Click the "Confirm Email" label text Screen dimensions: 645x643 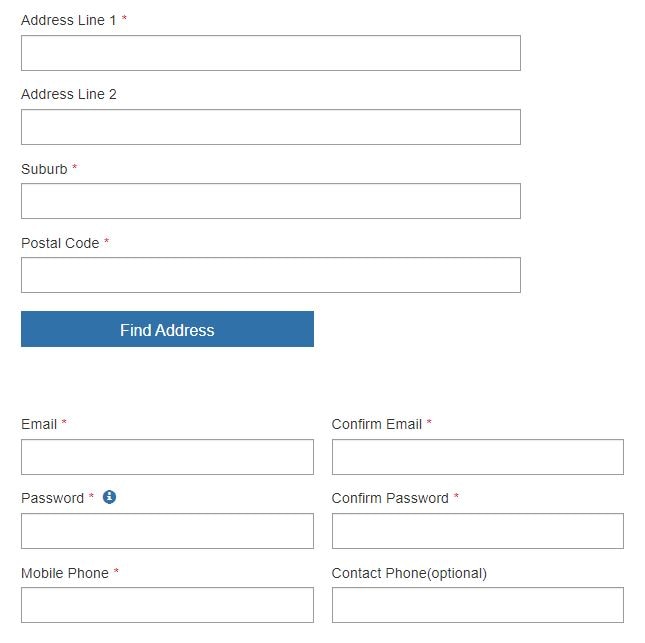point(376,424)
